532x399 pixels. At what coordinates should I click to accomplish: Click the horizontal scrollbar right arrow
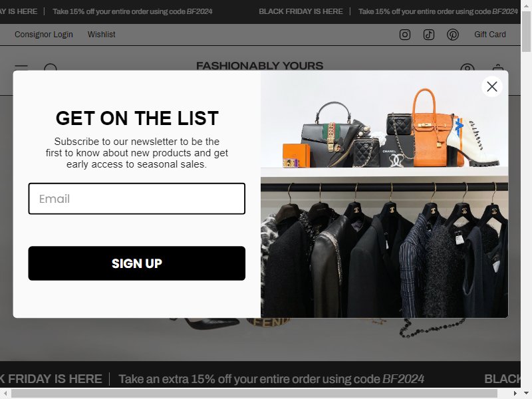pyautogui.click(x=515, y=393)
